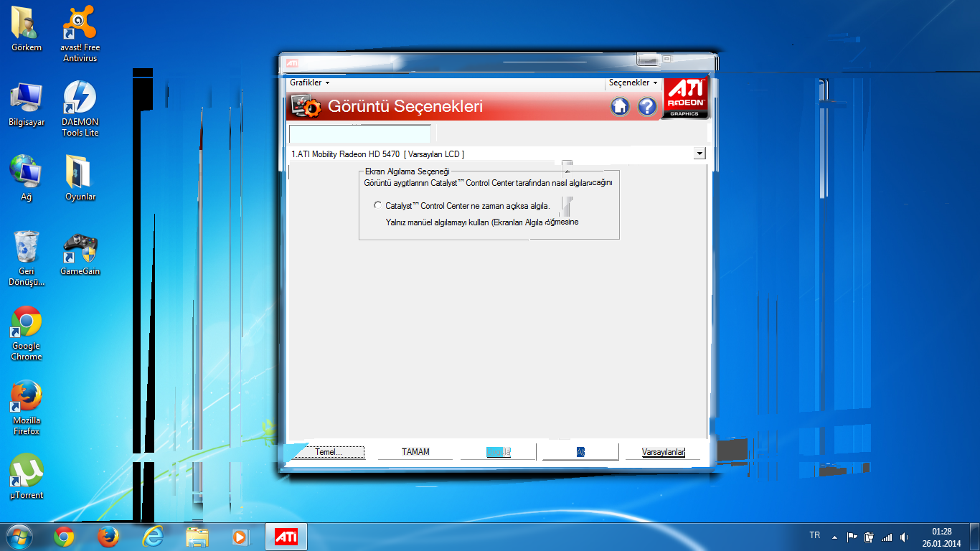Open the Windows Start menu
This screenshot has width=980, height=551.
pos(19,536)
